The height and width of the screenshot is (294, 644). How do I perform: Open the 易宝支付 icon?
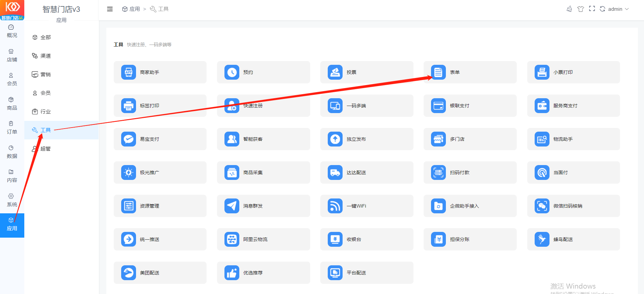pos(128,139)
